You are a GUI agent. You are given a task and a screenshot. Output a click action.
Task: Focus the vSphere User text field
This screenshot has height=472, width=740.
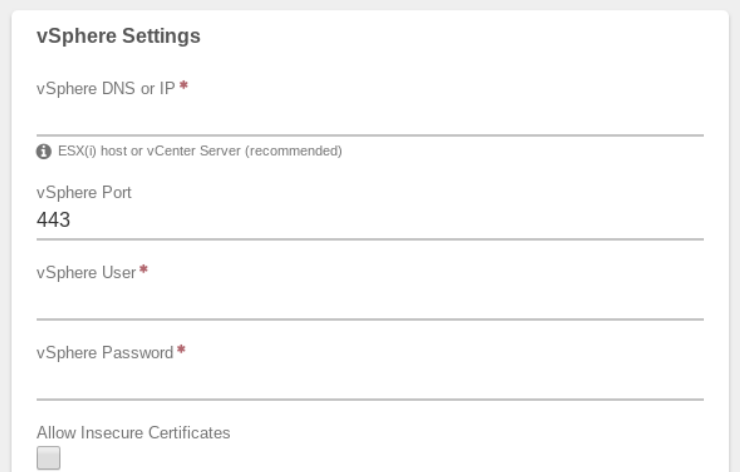coord(370,302)
